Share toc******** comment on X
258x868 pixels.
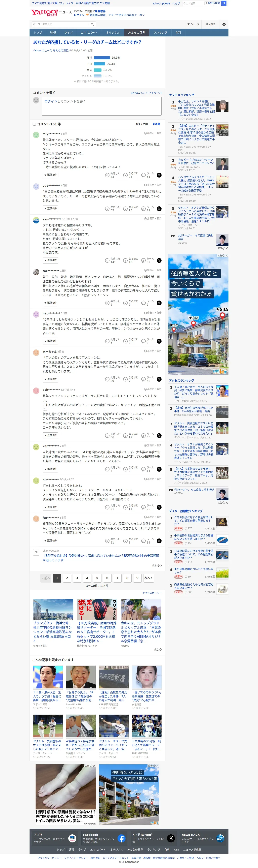[x=159, y=303]
